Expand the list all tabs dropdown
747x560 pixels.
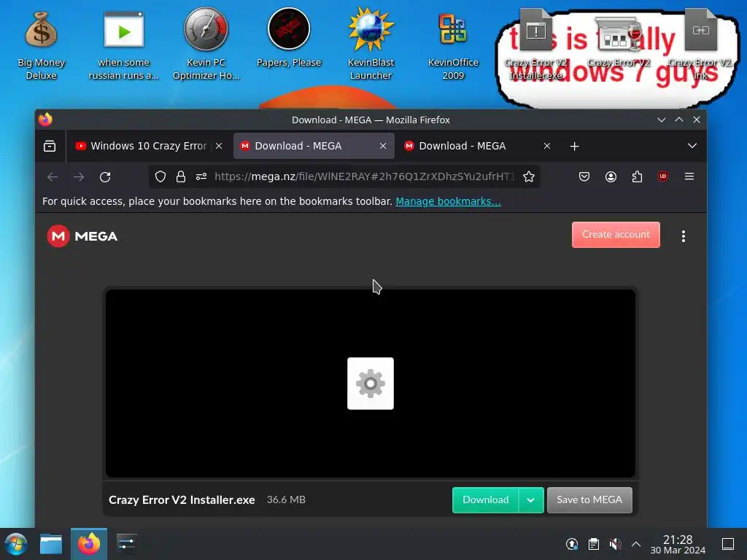point(692,146)
